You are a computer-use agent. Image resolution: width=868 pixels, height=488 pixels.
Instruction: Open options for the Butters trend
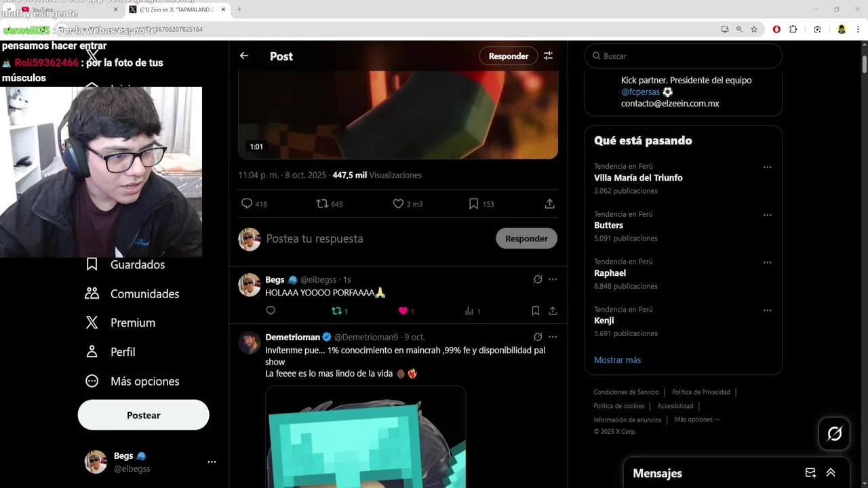[767, 215]
